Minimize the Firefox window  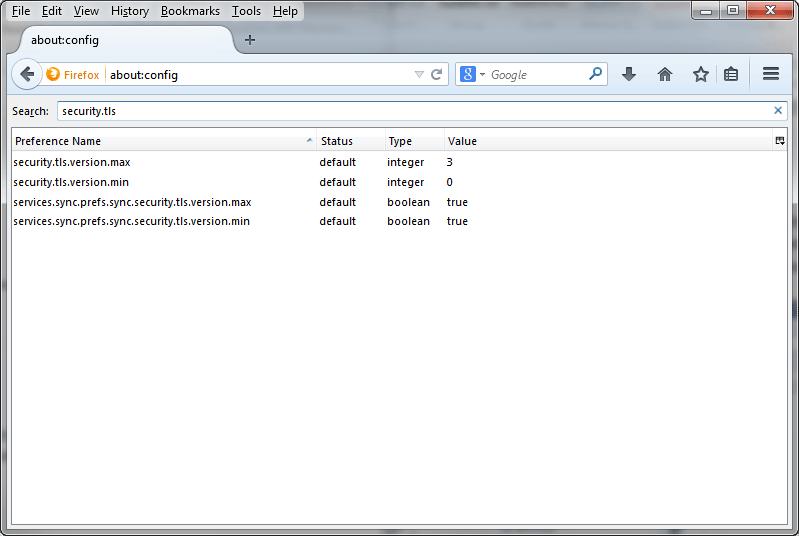706,11
